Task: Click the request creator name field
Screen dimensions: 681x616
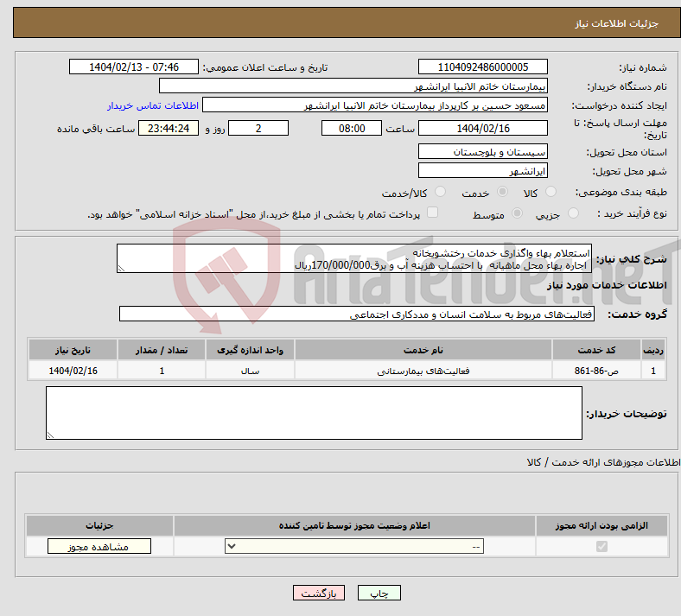Action: 375,105
